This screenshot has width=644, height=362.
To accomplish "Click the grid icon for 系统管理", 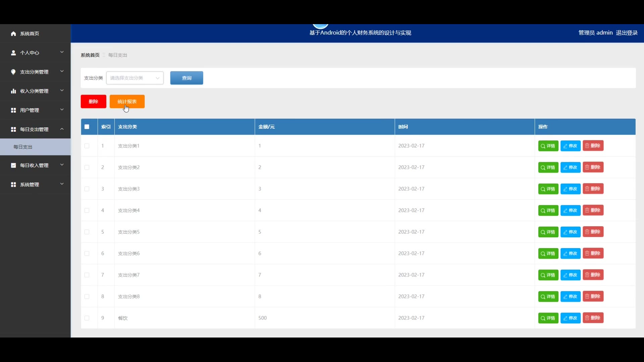I will point(13,184).
